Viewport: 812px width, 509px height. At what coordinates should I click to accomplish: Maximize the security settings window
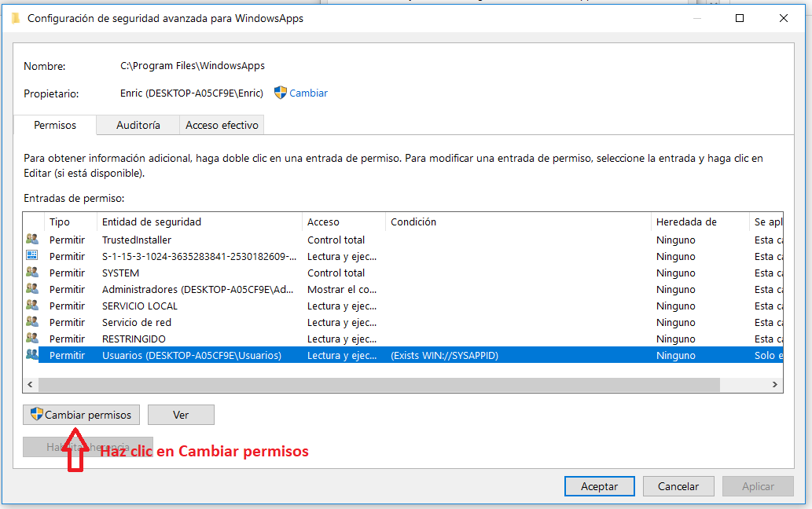[740, 18]
